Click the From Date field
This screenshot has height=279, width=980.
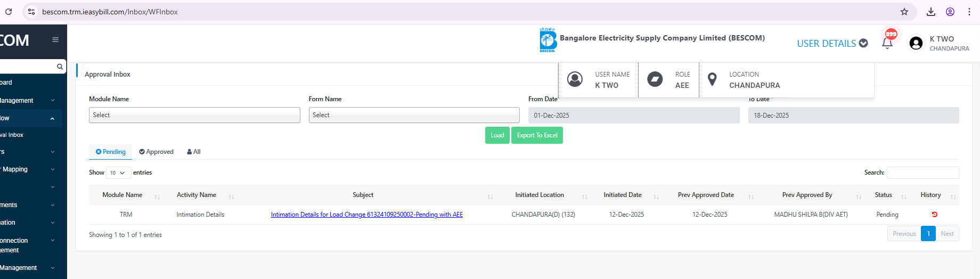point(634,116)
